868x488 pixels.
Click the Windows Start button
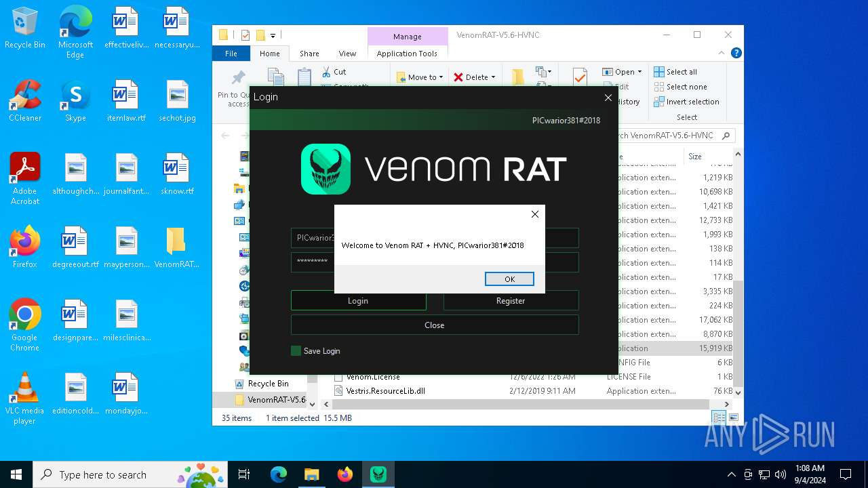point(16,474)
